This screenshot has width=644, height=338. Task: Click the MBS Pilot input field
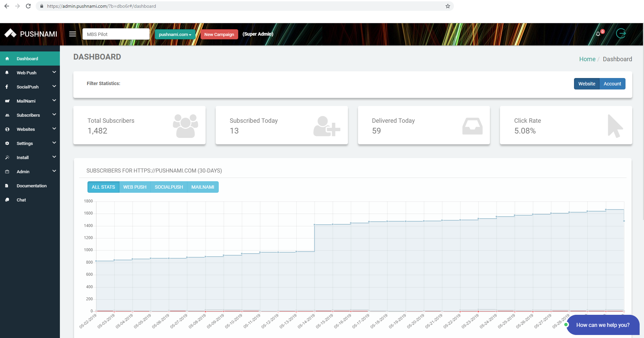(x=116, y=34)
